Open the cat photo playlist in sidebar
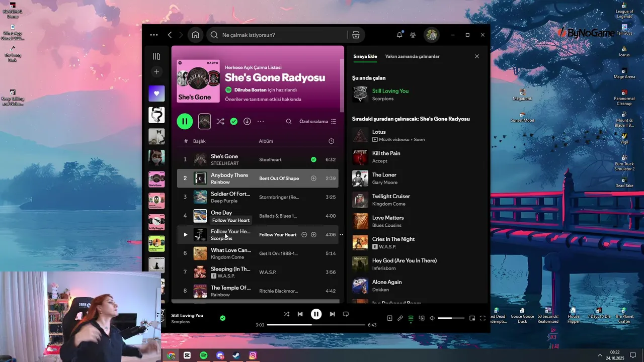 click(156, 136)
